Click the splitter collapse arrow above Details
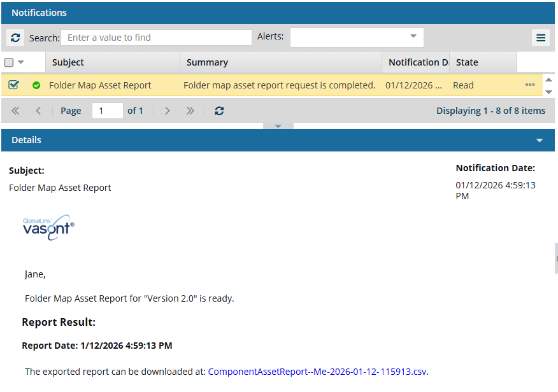The height and width of the screenshot is (392, 558). [x=278, y=126]
